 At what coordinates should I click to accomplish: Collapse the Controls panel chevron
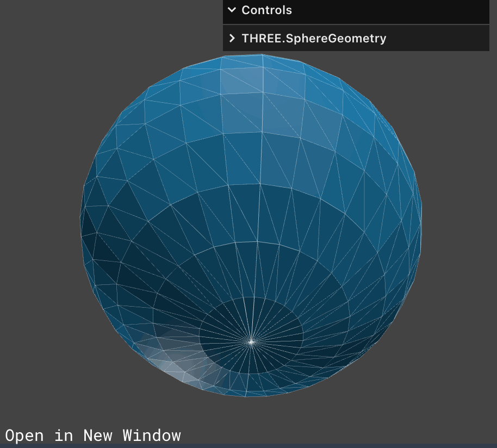click(x=232, y=10)
